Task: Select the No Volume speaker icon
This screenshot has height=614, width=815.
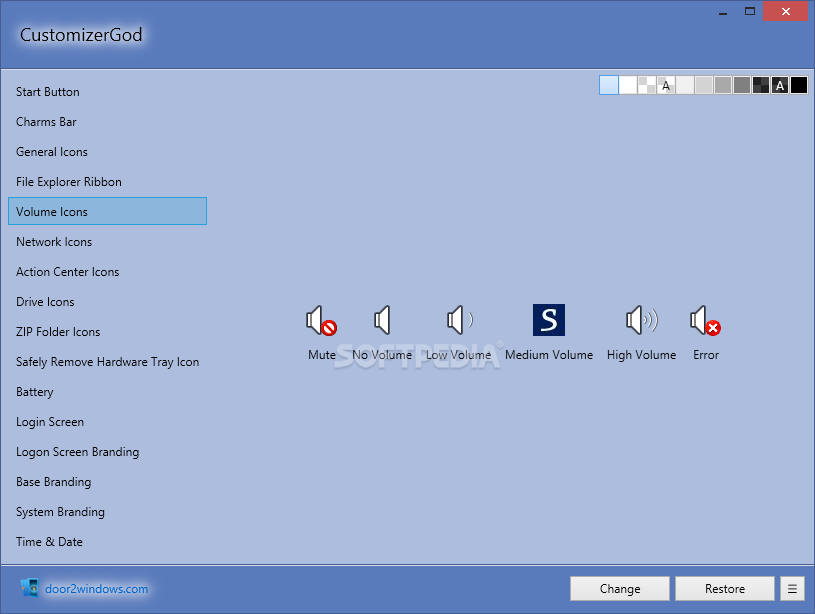Action: point(382,320)
